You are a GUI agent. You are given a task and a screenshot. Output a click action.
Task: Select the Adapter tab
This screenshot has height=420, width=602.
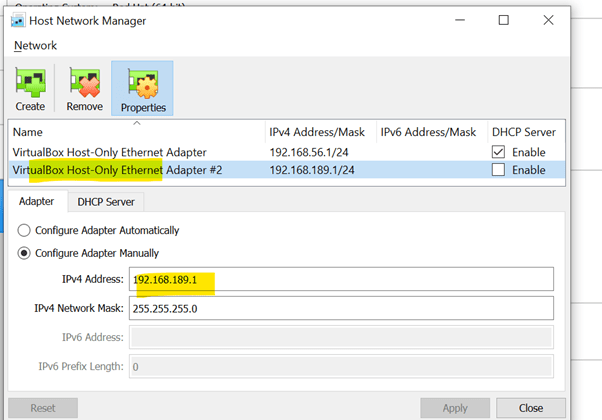coord(36,201)
